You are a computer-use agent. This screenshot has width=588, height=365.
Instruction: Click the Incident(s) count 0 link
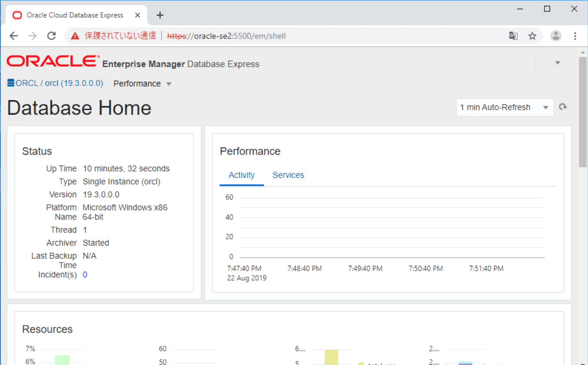85,275
